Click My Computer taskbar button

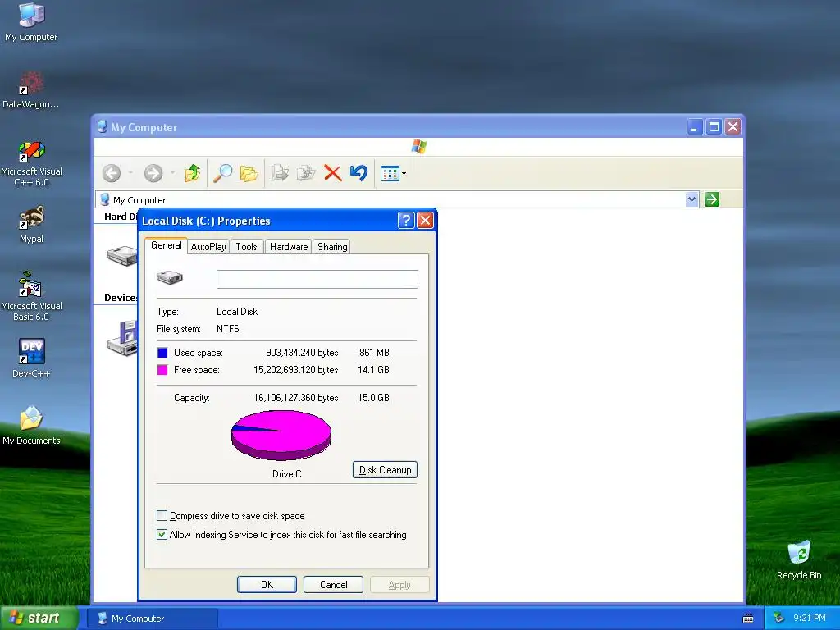tap(153, 619)
